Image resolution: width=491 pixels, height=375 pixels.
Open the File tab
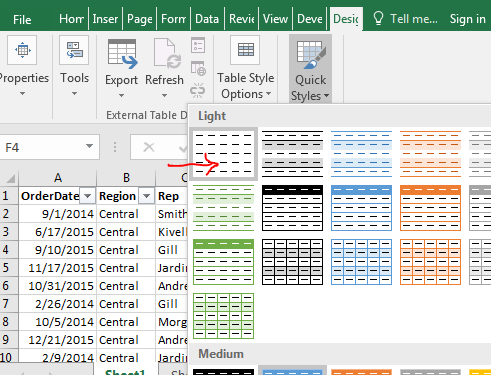click(22, 20)
